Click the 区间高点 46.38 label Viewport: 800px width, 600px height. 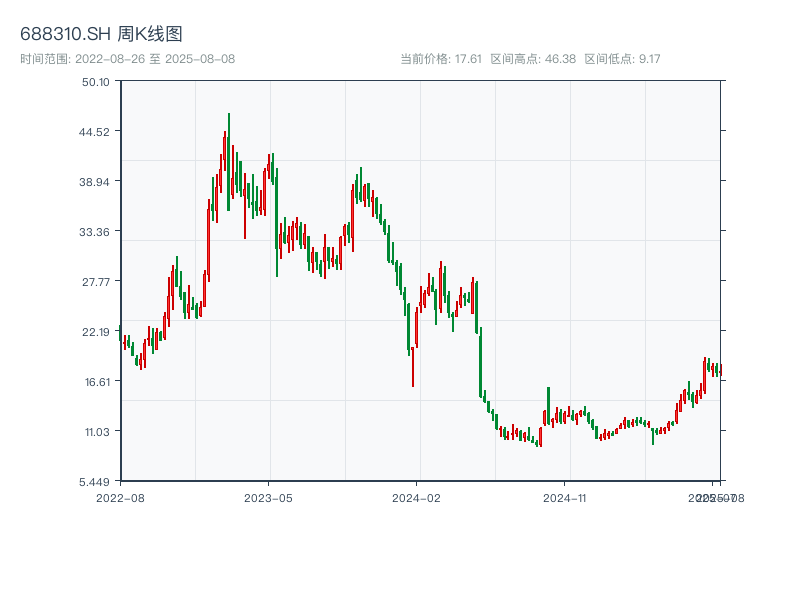533,59
